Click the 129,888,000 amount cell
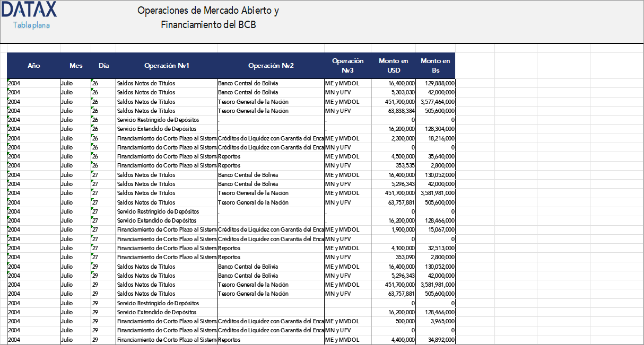The image size is (644, 345). point(439,83)
